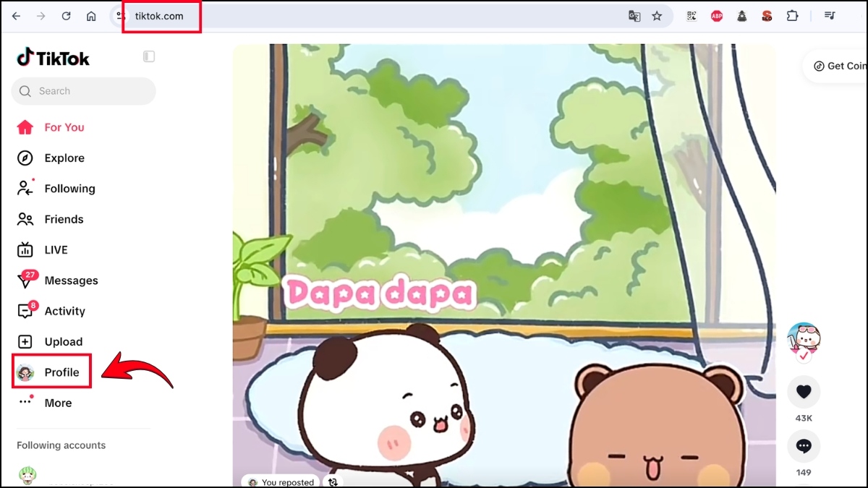The height and width of the screenshot is (488, 868).
Task: Open the video creator's avatar
Action: click(804, 338)
